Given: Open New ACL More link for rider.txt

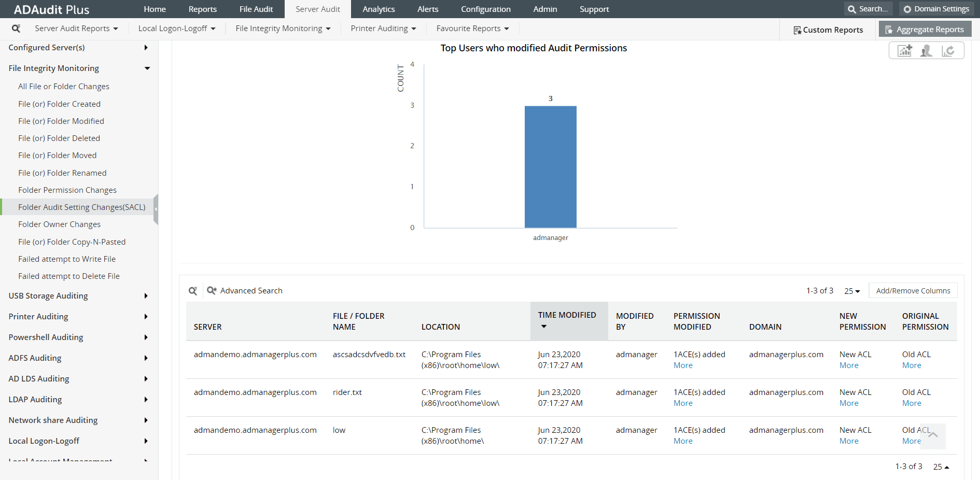Looking at the screenshot, I should 849,403.
